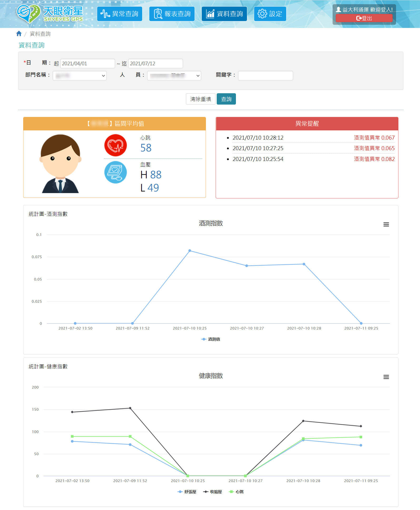Screen dimensions: 420x510
Task: Click the home icon in breadcrumb
Action: 19,34
